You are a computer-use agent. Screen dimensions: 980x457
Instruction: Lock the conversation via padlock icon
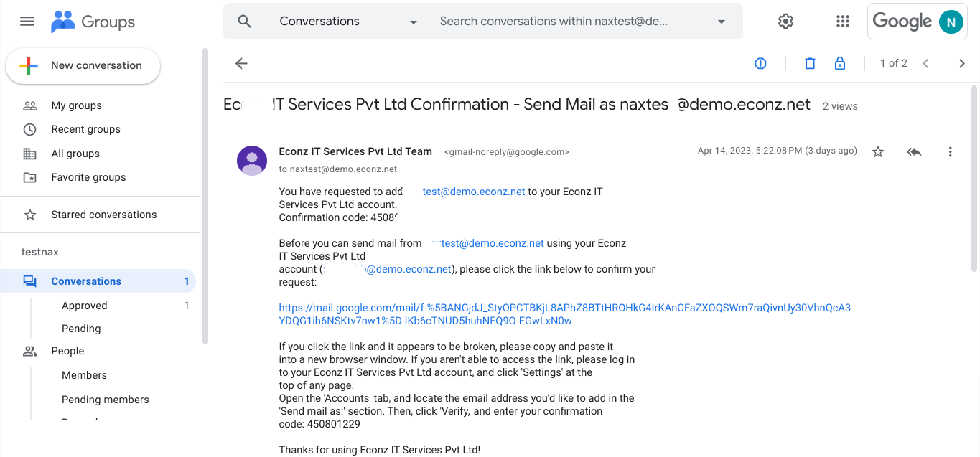point(839,64)
